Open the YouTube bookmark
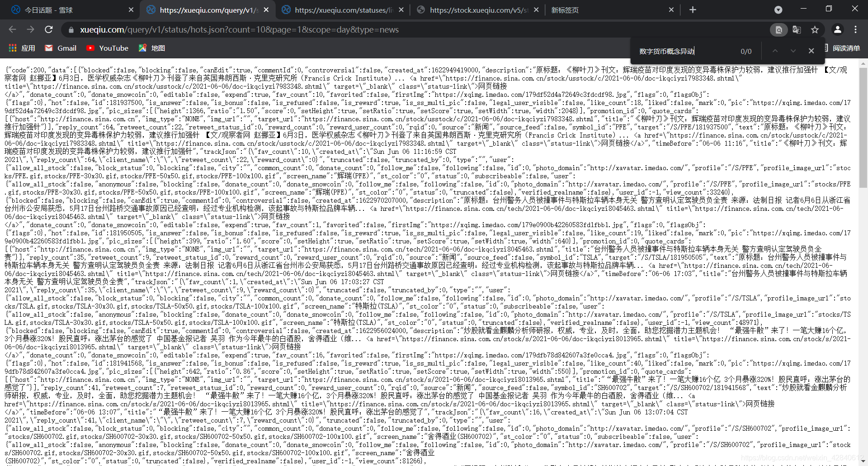Screen dimensions: 868x466 click(x=108, y=48)
